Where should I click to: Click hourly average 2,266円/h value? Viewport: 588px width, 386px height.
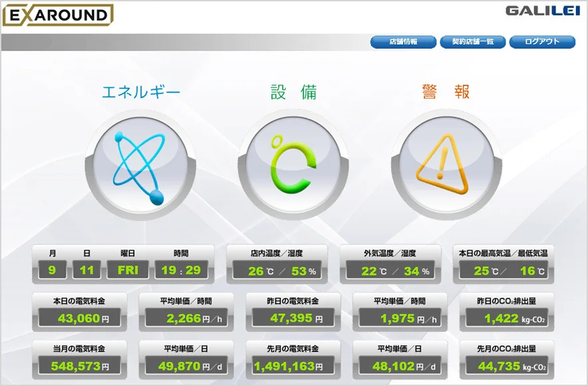186,318
